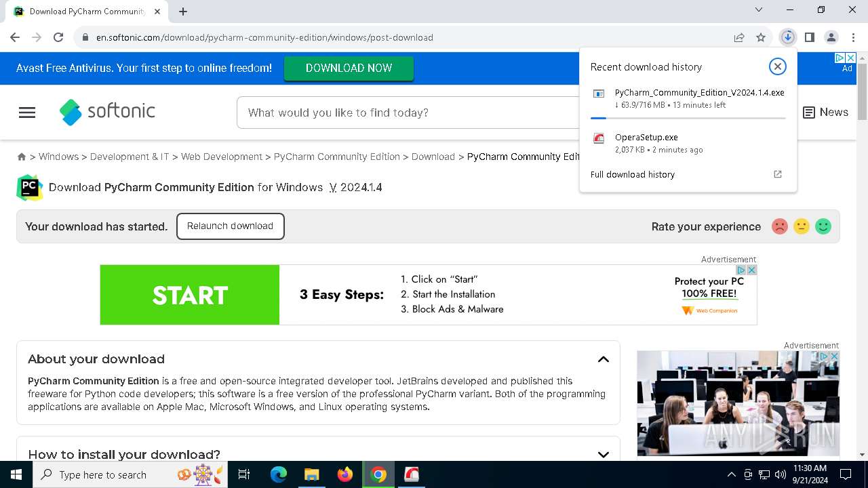868x488 pixels.
Task: Click the site lock icon in address bar
Action: click(x=85, y=37)
